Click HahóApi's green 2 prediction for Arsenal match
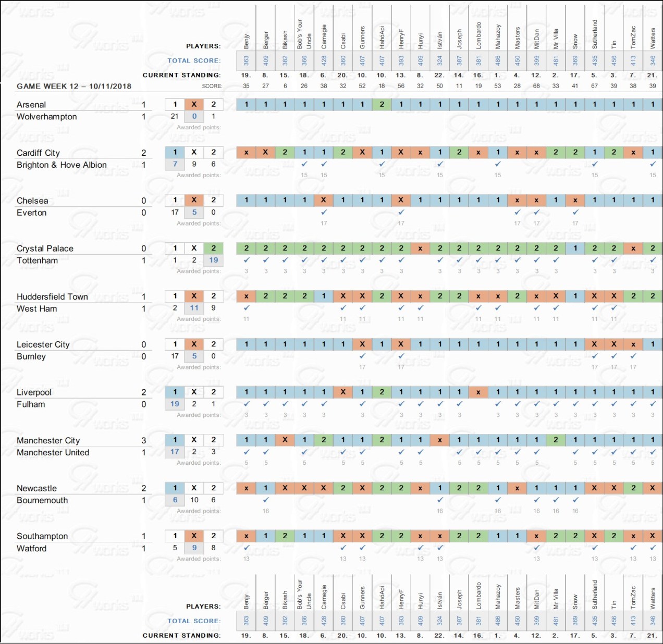 point(382,104)
